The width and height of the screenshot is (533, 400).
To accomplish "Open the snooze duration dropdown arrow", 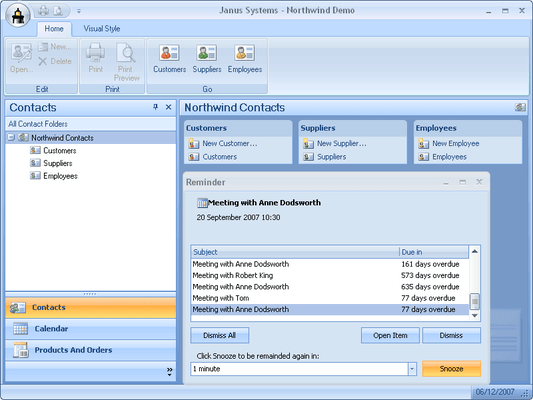I will click(x=412, y=369).
